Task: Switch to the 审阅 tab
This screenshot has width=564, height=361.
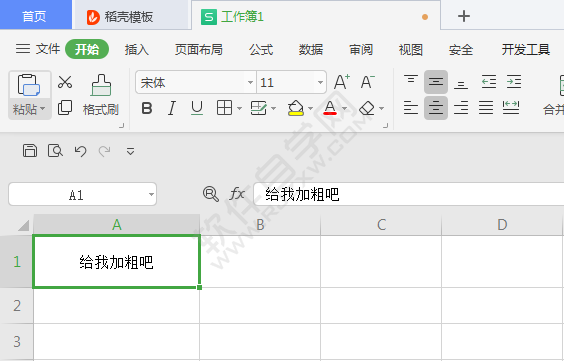Action: (361, 49)
